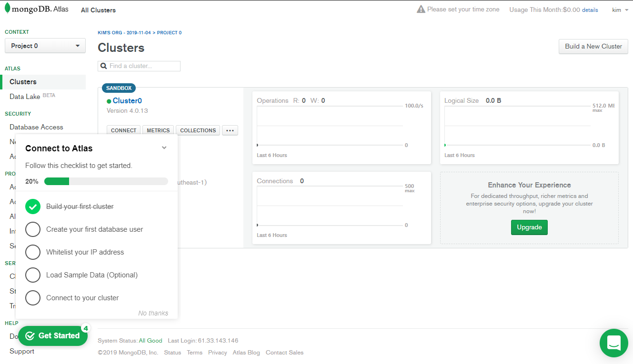Image resolution: width=633 pixels, height=364 pixels.
Task: Click the Version 4.0.13 text
Action: [127, 111]
